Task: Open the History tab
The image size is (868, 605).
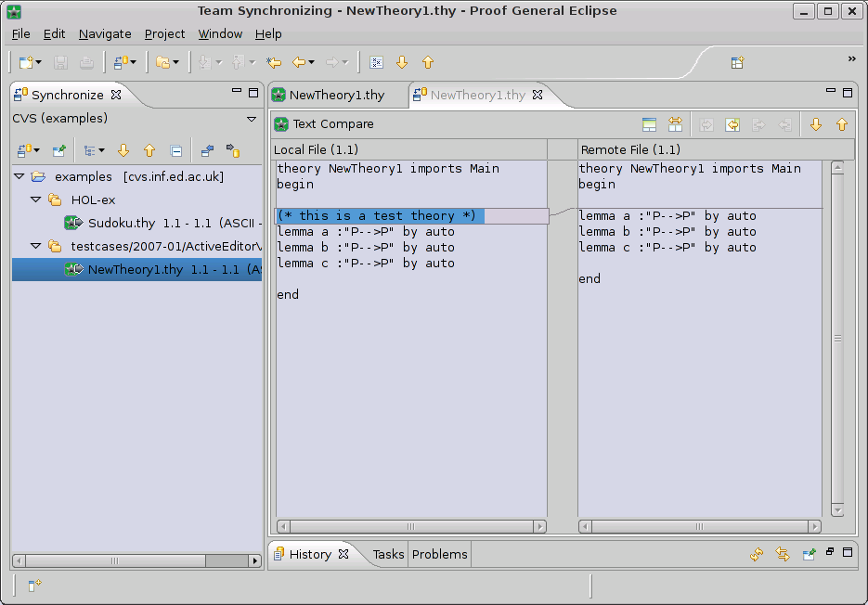Action: click(x=310, y=555)
